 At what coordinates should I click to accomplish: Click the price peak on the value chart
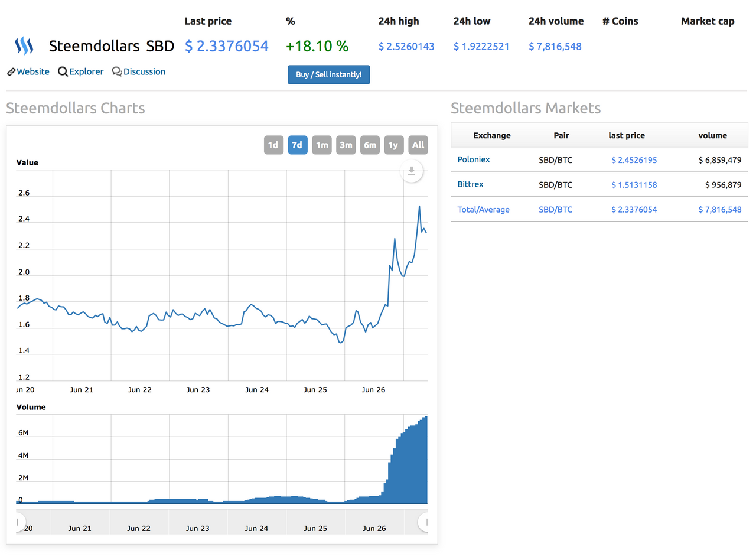pos(419,206)
